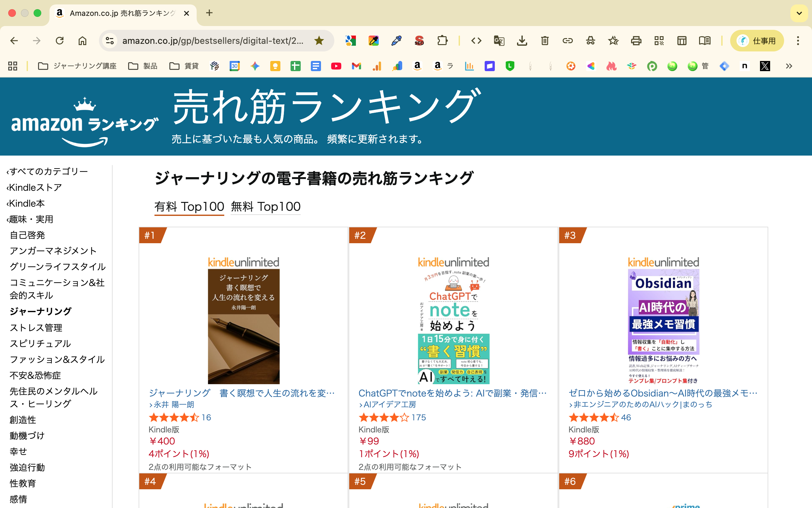
Task: Click the QR code toolbar icon
Action: click(659, 41)
